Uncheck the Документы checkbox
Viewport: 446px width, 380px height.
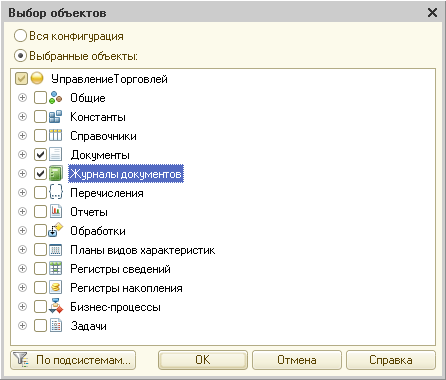[x=40, y=155]
